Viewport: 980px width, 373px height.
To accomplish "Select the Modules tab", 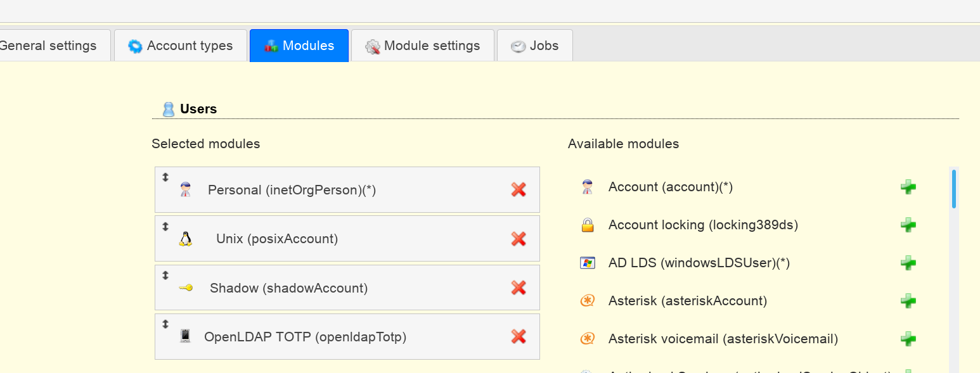I will (299, 46).
